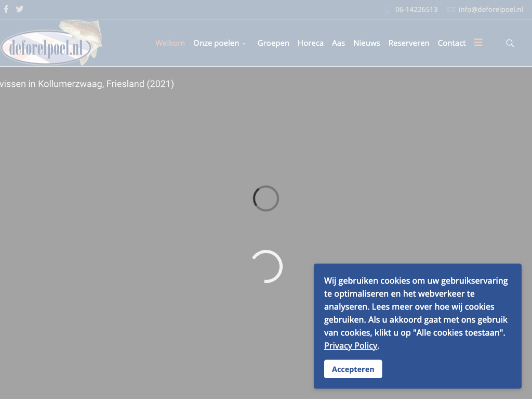Screen dimensions: 532x399
Task: Open the Reserveren page
Action: tap(409, 43)
